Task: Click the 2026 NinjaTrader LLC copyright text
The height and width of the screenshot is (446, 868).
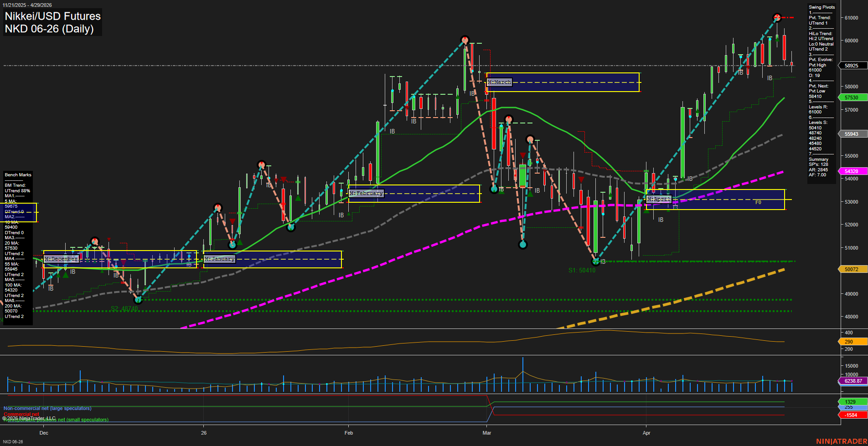Action: 29,418
